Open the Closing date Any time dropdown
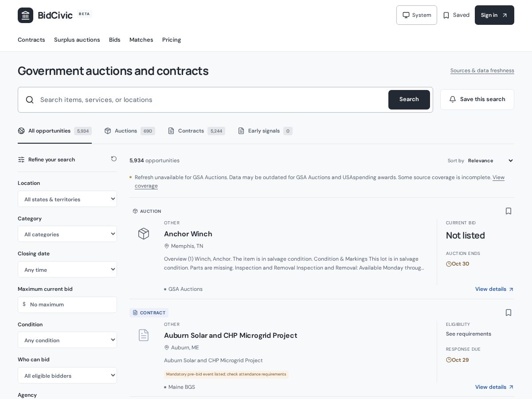This screenshot has height=399, width=532. click(67, 270)
